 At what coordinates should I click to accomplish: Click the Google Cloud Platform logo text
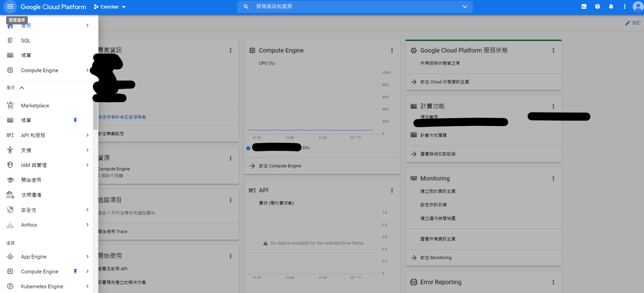point(53,7)
